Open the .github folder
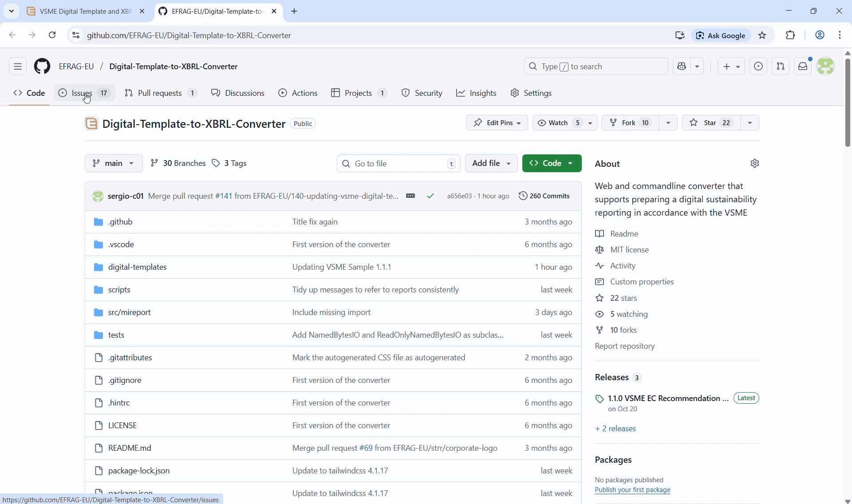The image size is (852, 504). [x=120, y=222]
